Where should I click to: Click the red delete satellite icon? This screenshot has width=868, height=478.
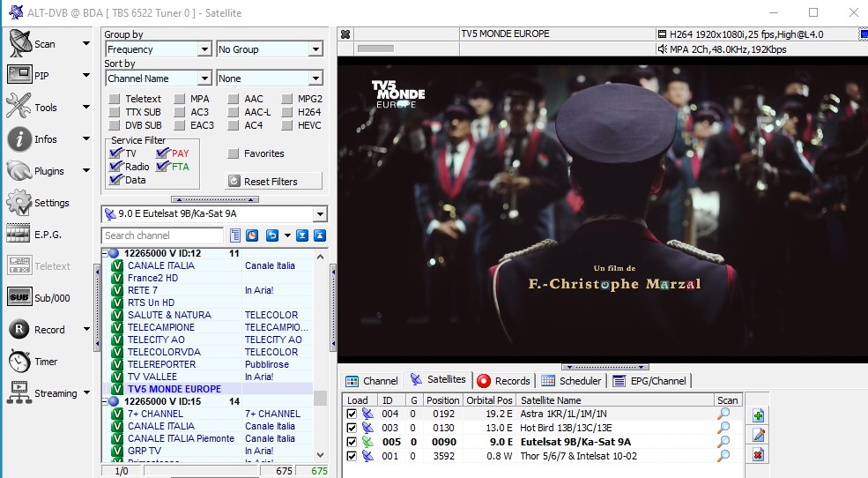(x=759, y=455)
